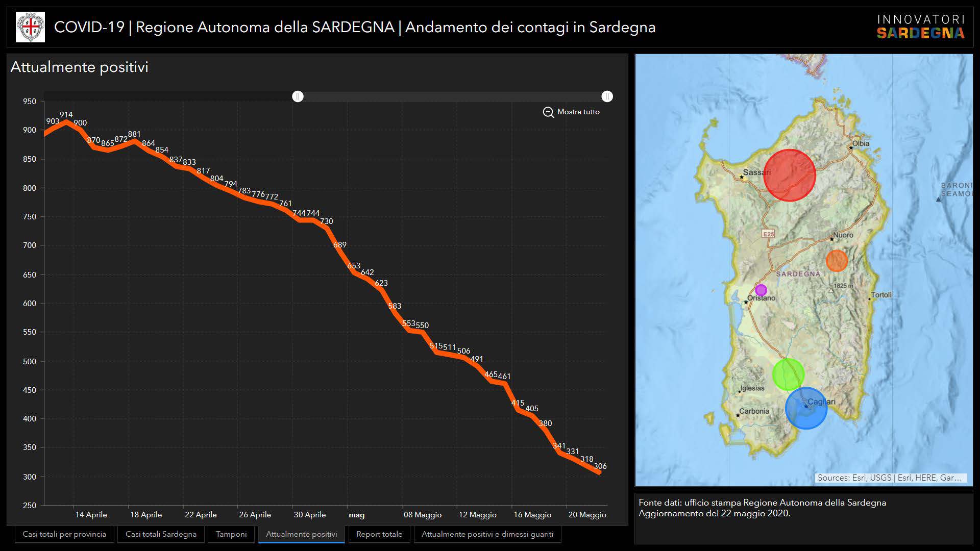Screen dimensions: 980x551
Task: Click the map Sources attribution text
Action: 889,478
